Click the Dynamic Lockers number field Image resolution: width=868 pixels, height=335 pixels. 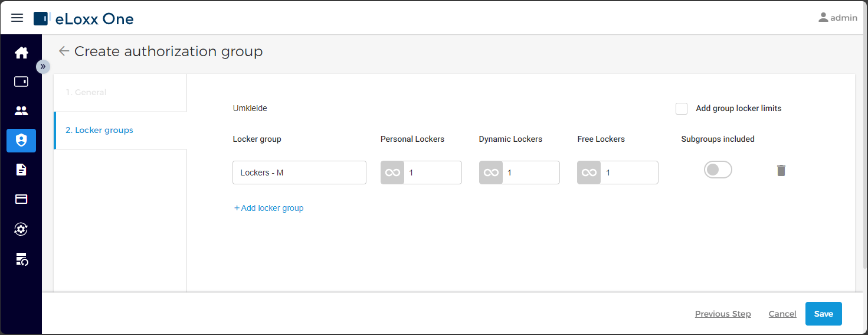click(531, 173)
